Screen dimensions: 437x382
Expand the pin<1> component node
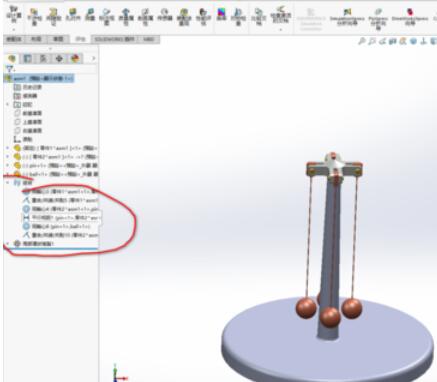[x=8, y=165]
